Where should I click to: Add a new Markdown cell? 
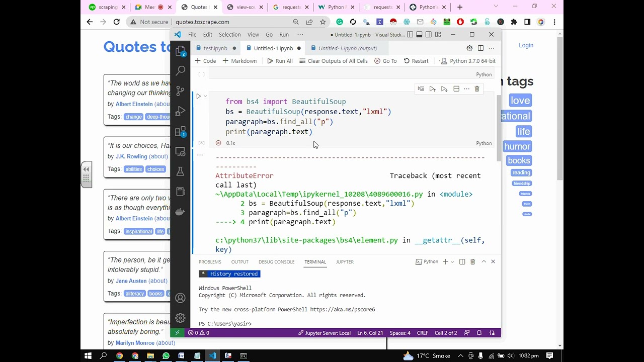pyautogui.click(x=239, y=61)
